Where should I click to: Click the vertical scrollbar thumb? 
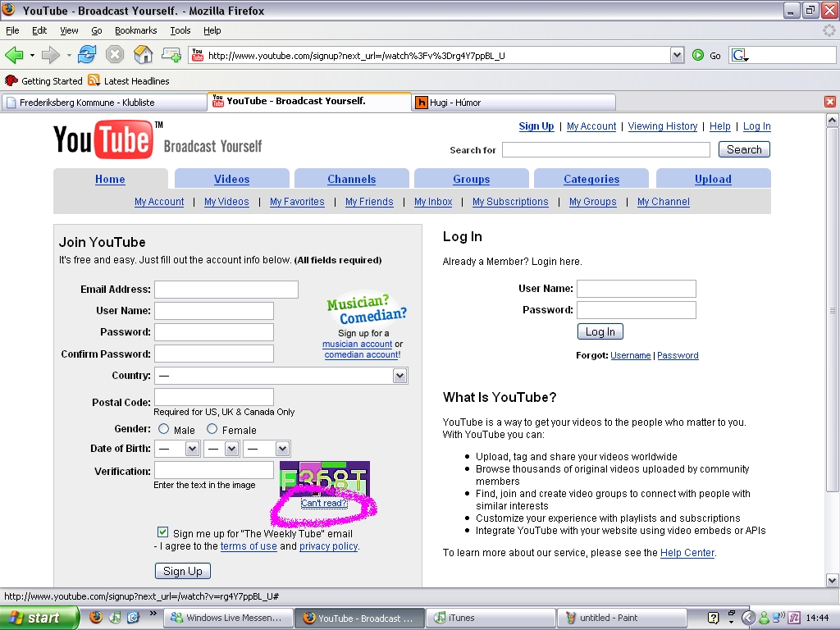tap(832, 309)
